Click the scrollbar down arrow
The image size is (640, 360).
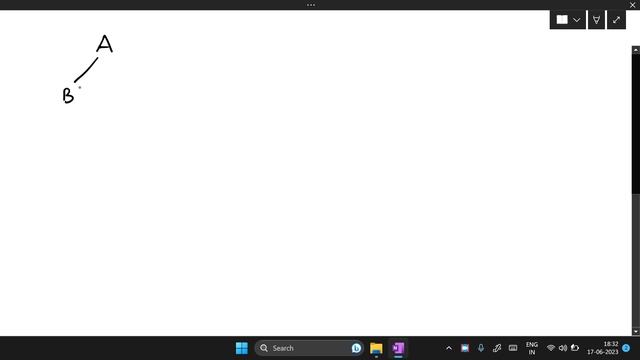(x=636, y=332)
